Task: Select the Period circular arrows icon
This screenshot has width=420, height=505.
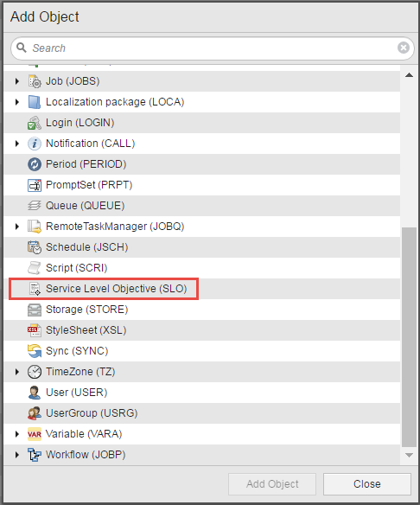Action: coord(35,164)
